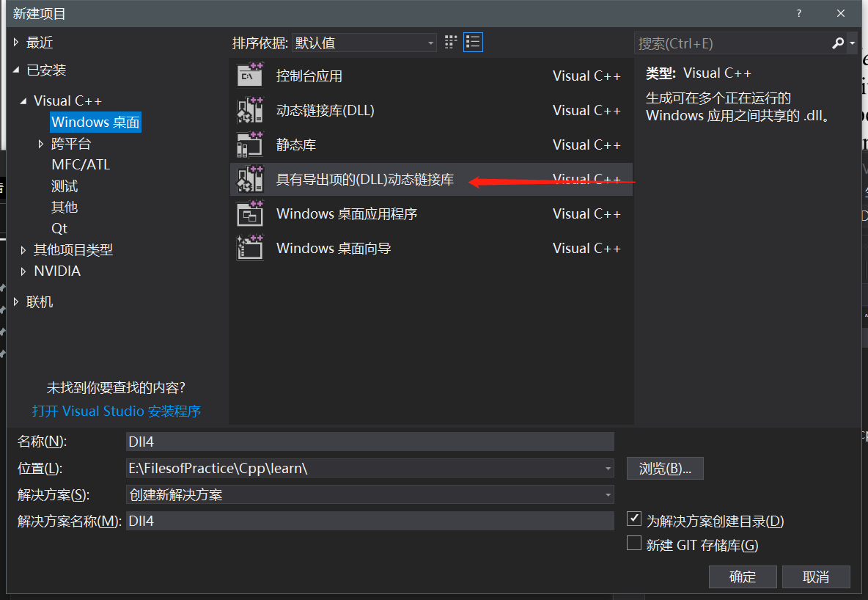Select 静态库 template name
Image resolution: width=868 pixels, height=600 pixels.
[296, 144]
